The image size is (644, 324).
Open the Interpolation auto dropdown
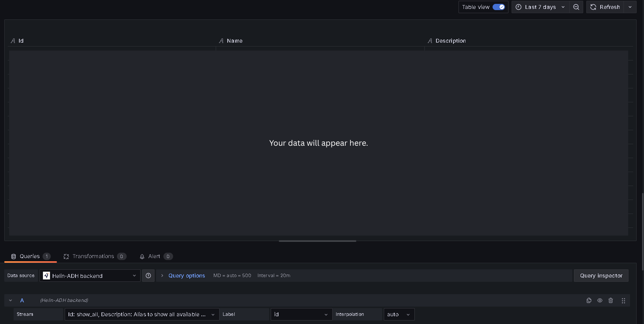click(399, 314)
